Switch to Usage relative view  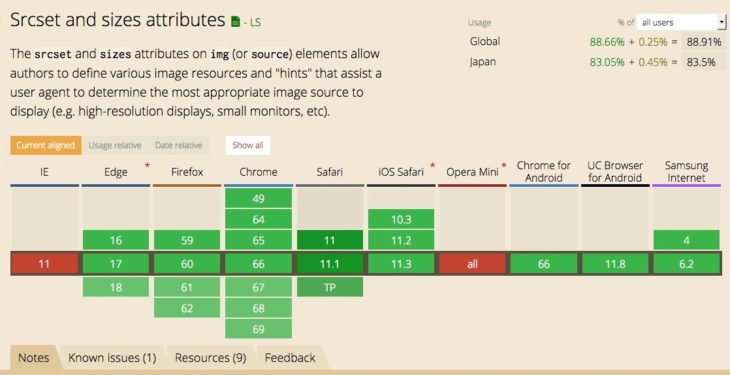coord(115,145)
